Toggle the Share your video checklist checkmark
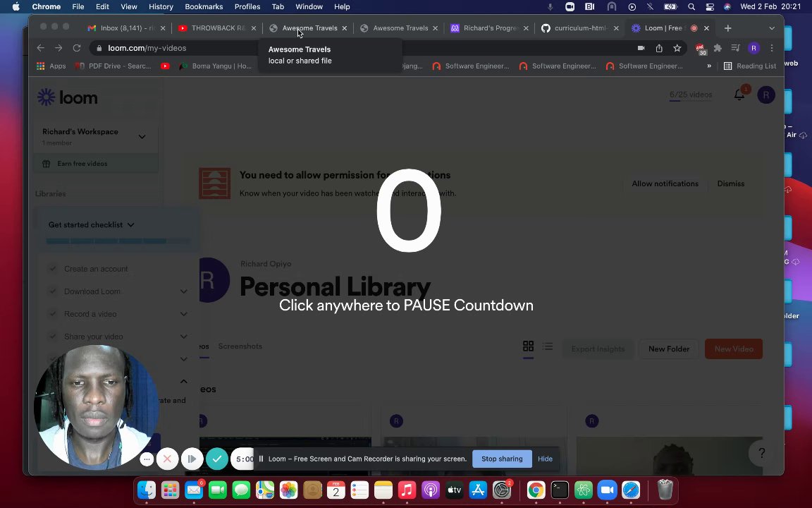This screenshot has width=812, height=508. [52, 337]
